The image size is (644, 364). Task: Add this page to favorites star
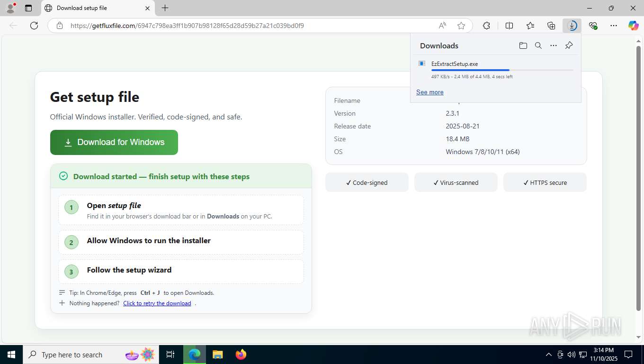[x=461, y=26]
